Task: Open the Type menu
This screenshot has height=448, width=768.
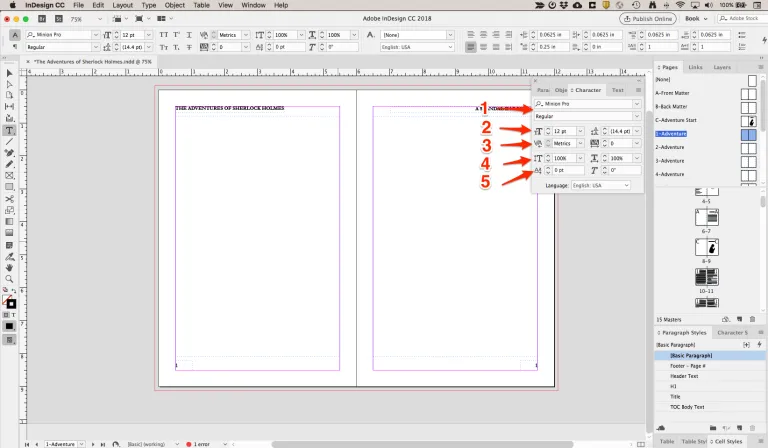Action: coord(148,5)
